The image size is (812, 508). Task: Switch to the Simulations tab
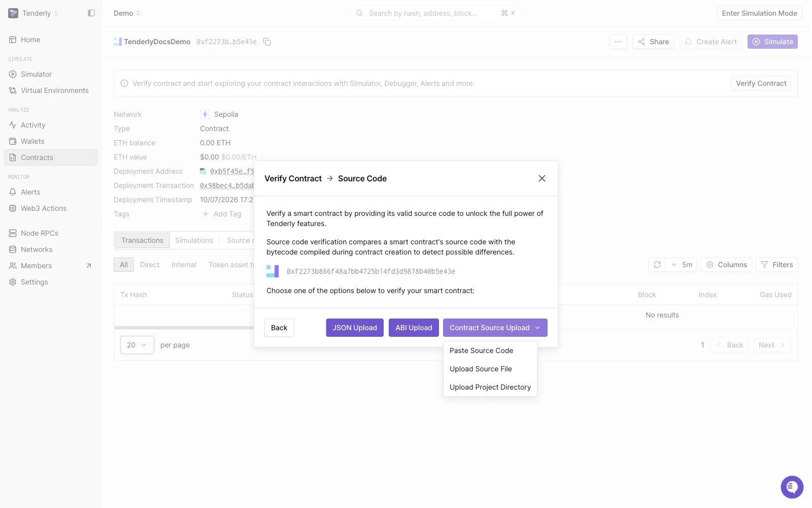(x=194, y=240)
